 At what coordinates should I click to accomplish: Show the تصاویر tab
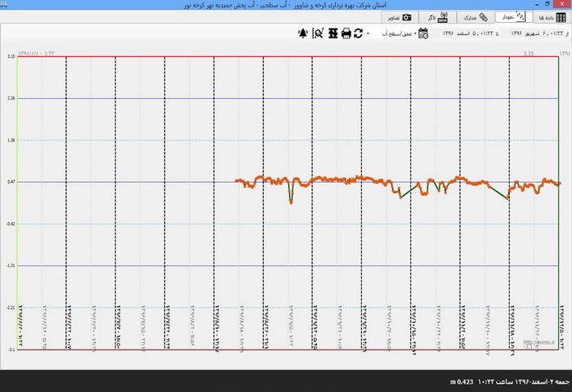pos(394,16)
